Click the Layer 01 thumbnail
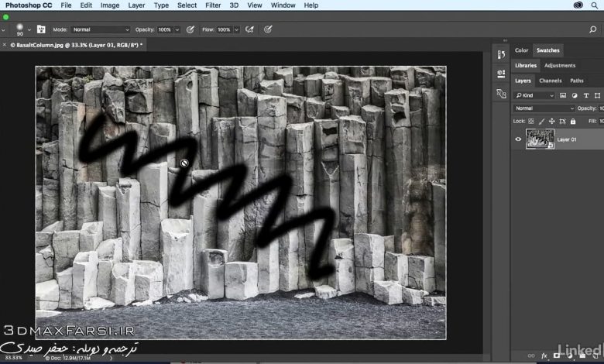Screen dimensions: 604x364 pyautogui.click(x=540, y=139)
